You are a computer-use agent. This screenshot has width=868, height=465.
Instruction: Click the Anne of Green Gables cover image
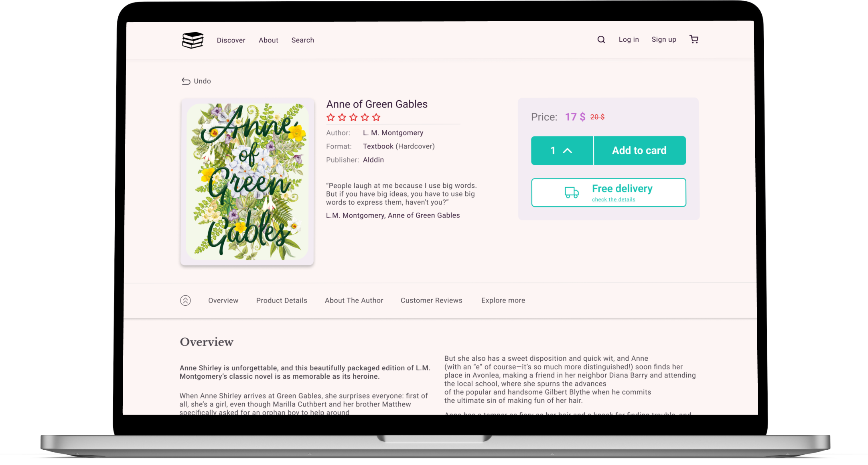pyautogui.click(x=247, y=182)
